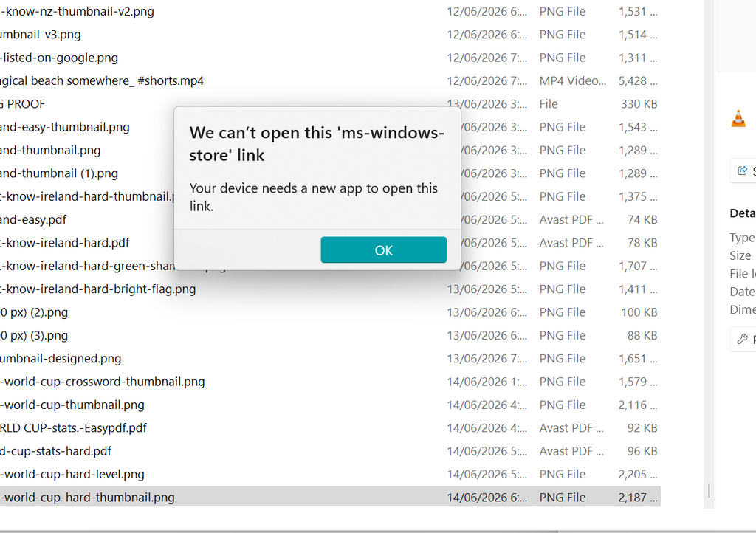
Task: Select the know-ireland-hard-bright-flag.png file
Action: (330, 289)
